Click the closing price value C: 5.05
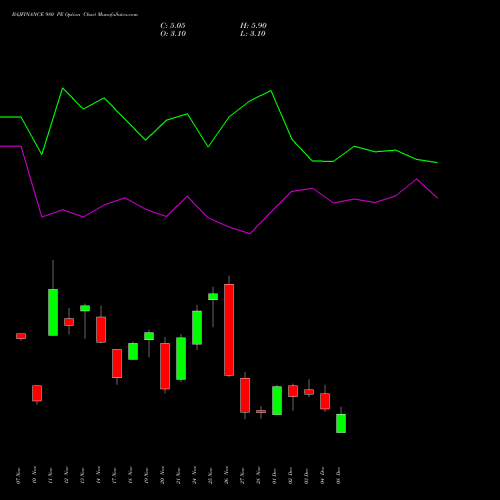500x500 pixels. [173, 26]
